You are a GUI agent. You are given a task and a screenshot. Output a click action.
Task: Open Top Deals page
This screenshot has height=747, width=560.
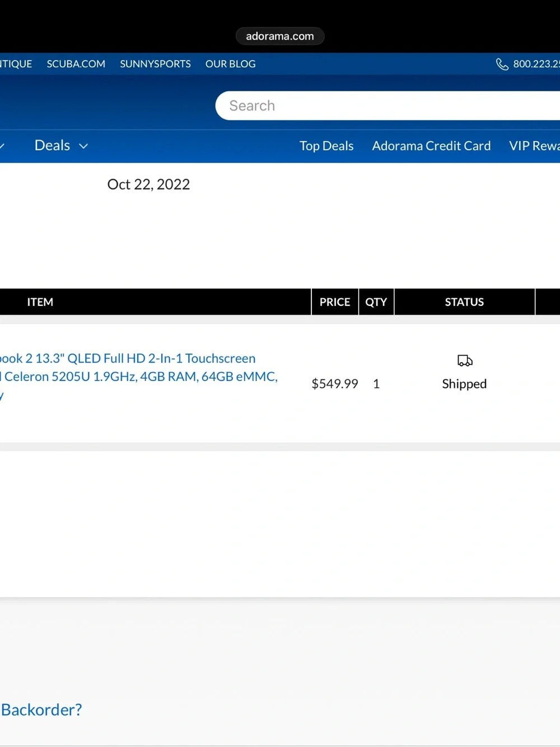(326, 146)
